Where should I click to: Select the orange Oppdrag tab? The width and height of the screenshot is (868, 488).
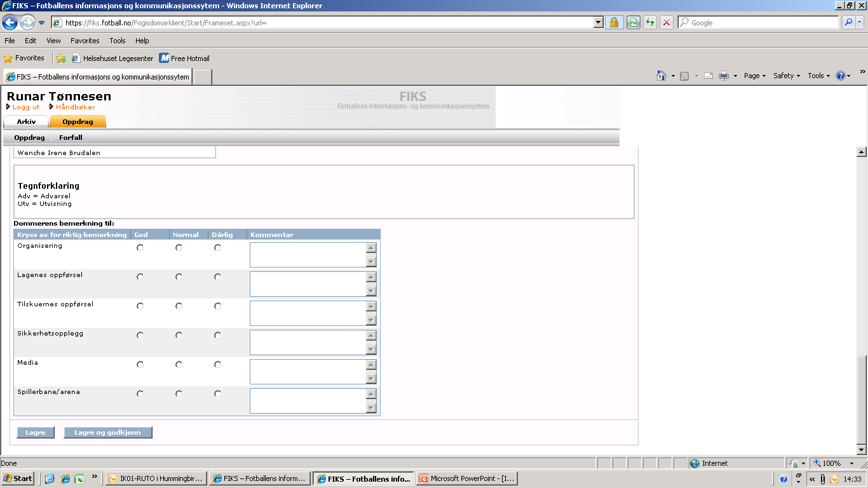coord(78,121)
